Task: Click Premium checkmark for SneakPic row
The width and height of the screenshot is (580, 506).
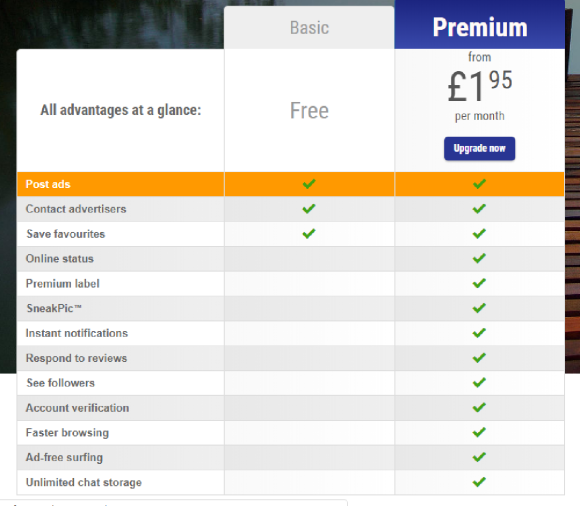Action: pos(479,308)
